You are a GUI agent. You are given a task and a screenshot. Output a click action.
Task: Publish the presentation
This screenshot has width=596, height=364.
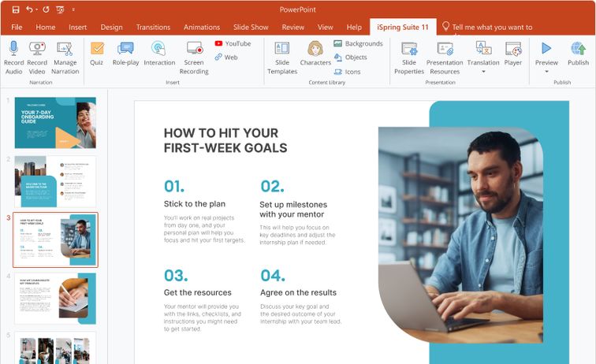tap(578, 54)
